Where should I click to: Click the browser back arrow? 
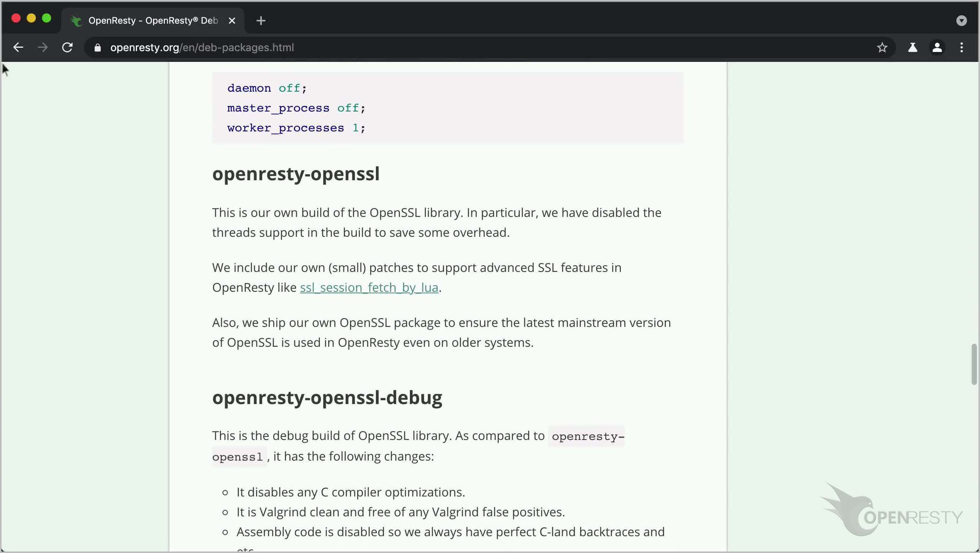18,47
